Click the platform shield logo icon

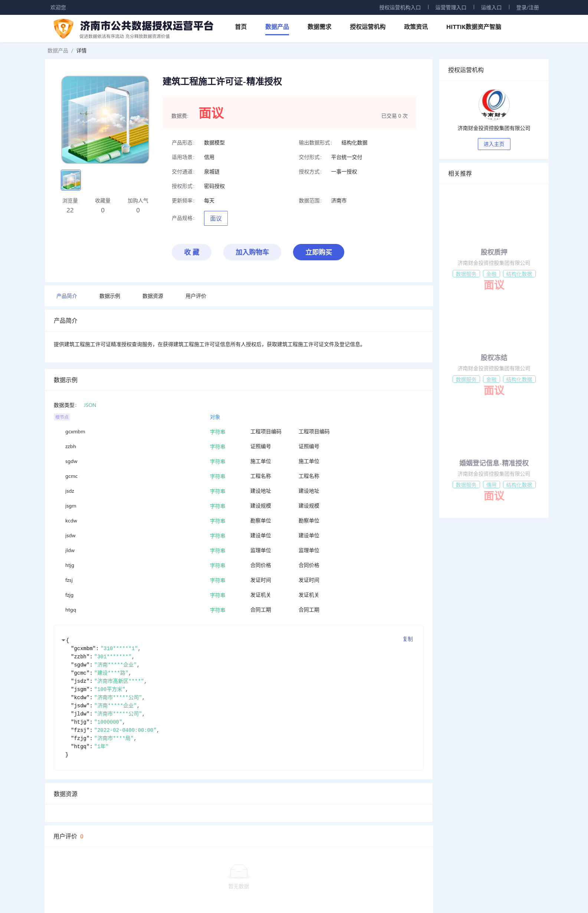[63, 29]
